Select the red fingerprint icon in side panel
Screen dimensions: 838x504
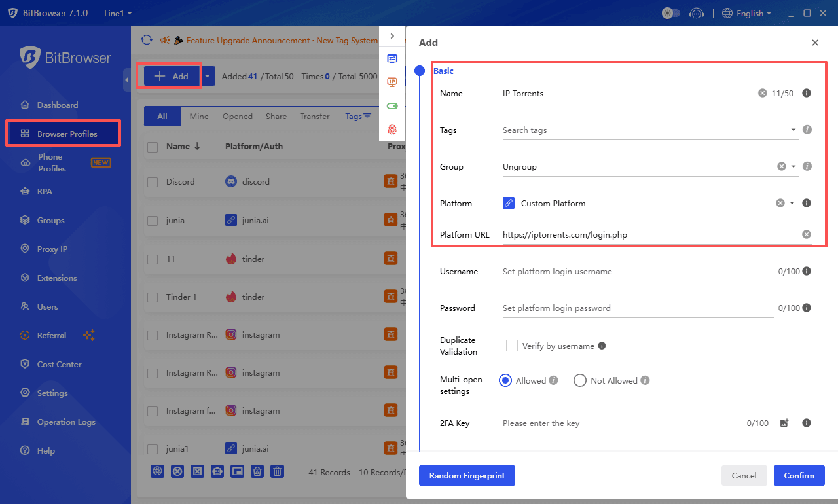pyautogui.click(x=392, y=130)
